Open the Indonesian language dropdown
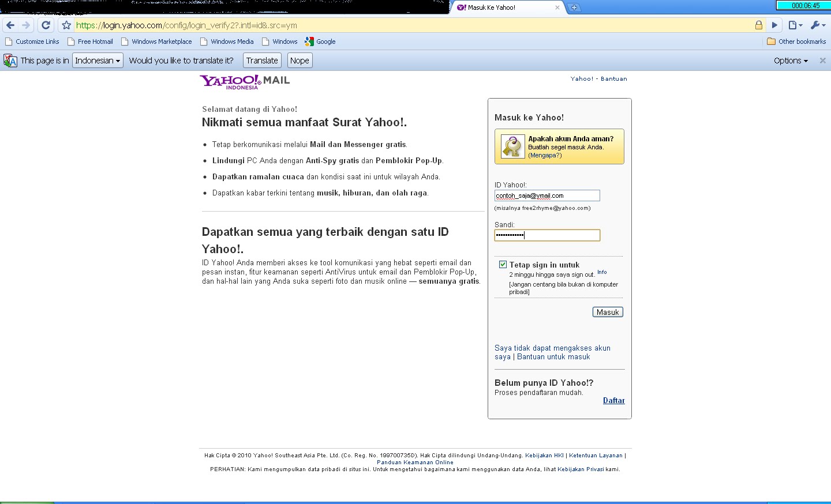Screen dimensions: 831x504 tap(98, 61)
